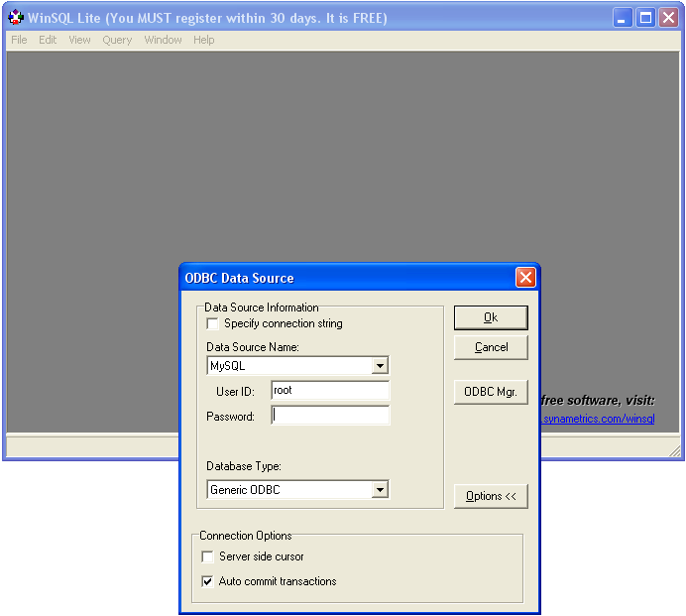Click the WinSQL app icon in title bar
This screenshot has width=686, height=616.
click(x=16, y=18)
